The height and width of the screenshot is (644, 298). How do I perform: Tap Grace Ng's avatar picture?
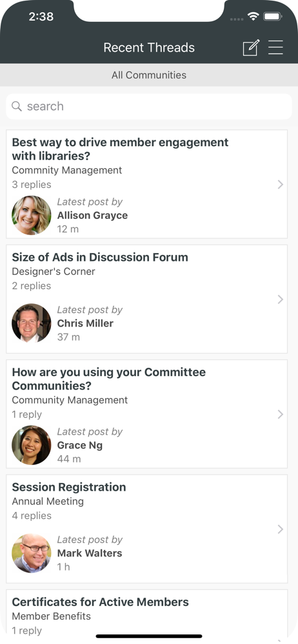tap(31, 445)
